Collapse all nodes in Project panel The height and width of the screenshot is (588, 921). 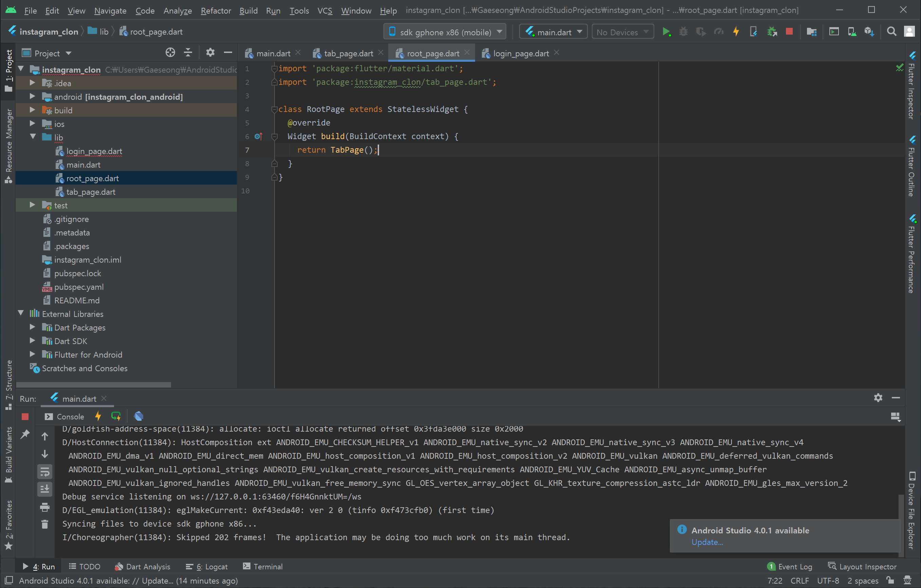[x=188, y=53]
